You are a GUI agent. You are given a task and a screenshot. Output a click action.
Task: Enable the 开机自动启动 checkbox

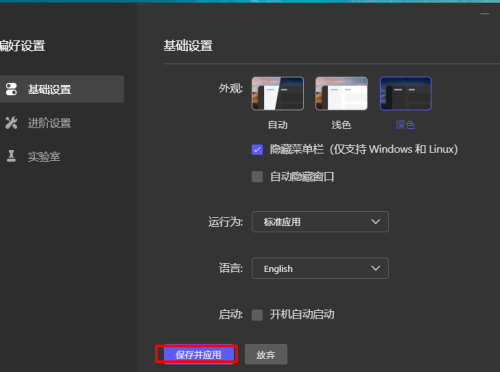[x=257, y=315]
